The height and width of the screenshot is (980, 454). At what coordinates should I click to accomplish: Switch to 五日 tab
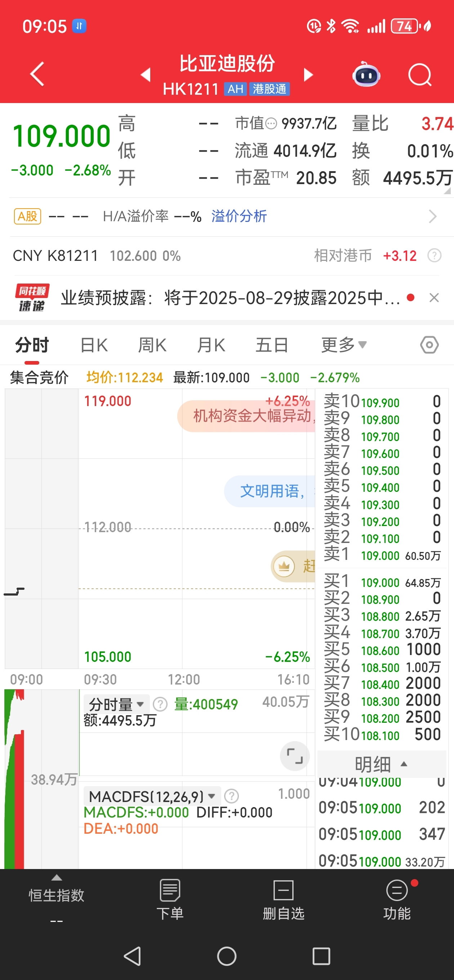271,345
